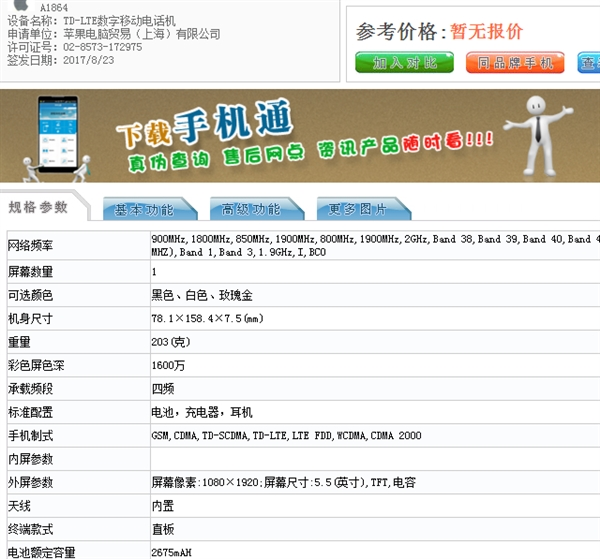Viewport: 600px width, 559px height.
Task: Click the 外屏参数 row label
Action: pos(30,482)
